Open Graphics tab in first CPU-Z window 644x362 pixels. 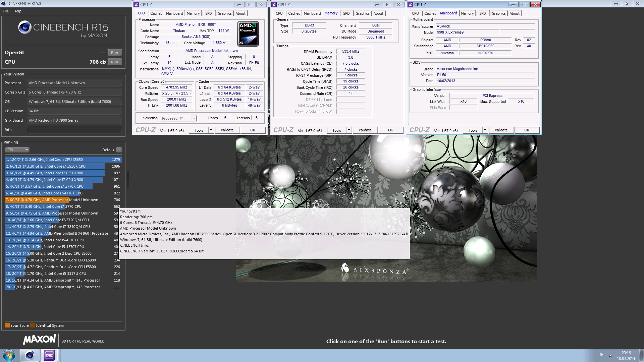point(225,13)
